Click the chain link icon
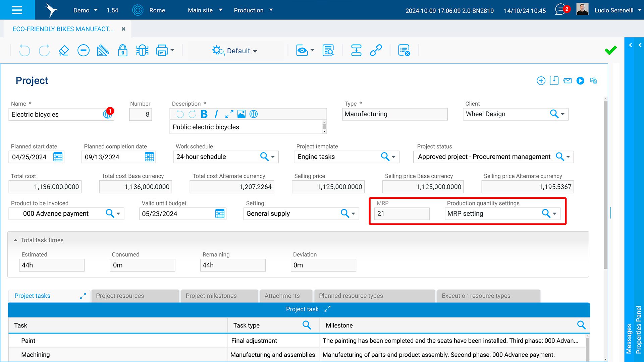The width and height of the screenshot is (644, 362). (x=376, y=51)
